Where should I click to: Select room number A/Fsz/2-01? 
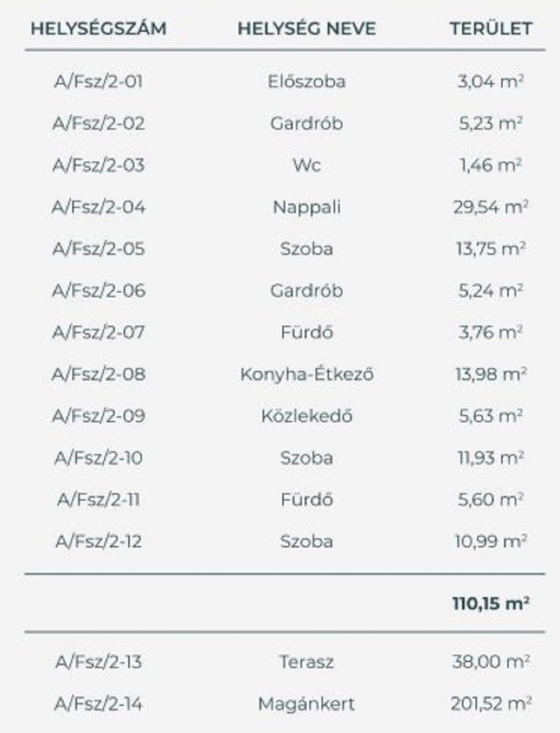point(98,81)
